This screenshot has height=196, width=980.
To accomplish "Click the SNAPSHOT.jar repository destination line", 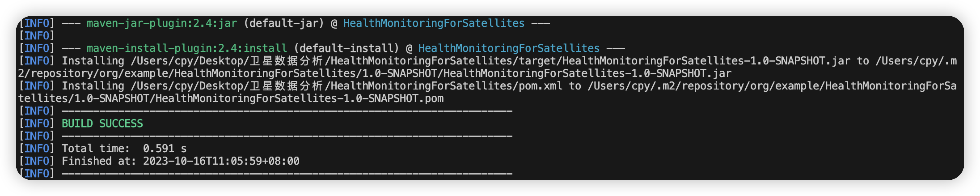I will click(x=375, y=73).
